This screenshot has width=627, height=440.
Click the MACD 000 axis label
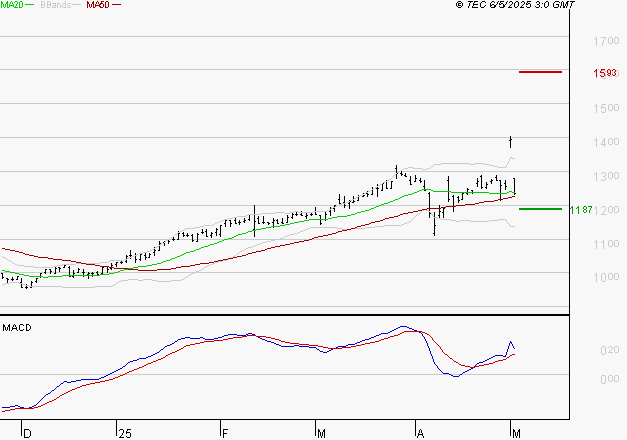610,379
